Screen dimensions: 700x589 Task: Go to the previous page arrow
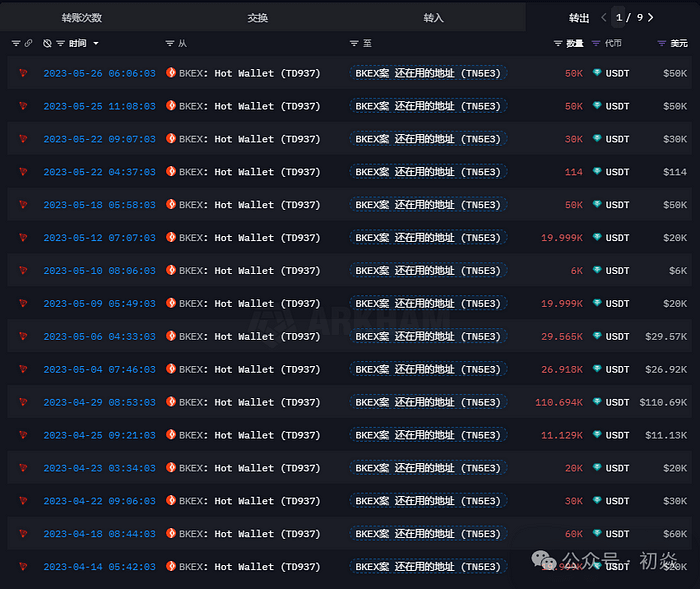pyautogui.click(x=604, y=18)
